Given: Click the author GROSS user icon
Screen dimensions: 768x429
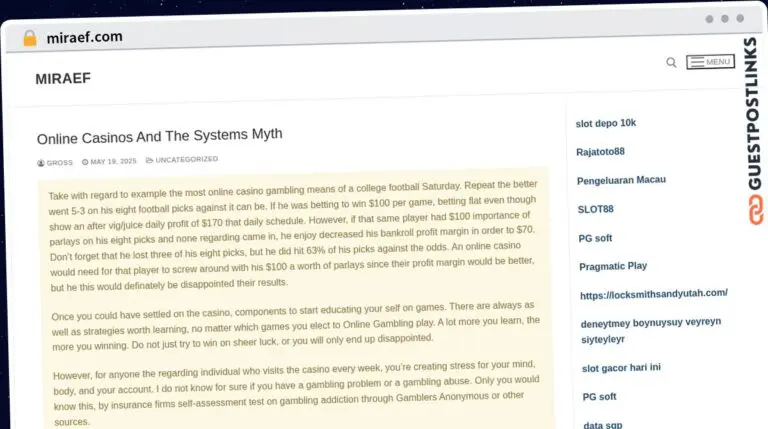Looking at the screenshot, I should tap(41, 162).
